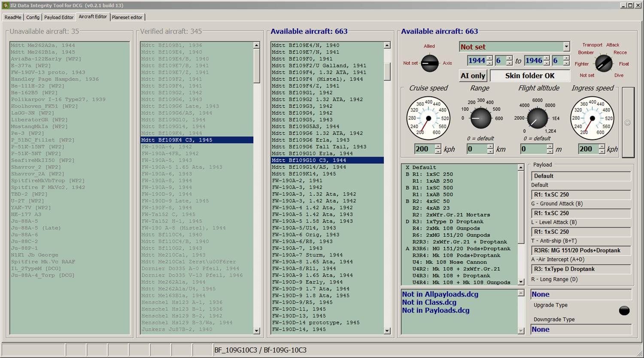Click the aircraft role selector knob
This screenshot has height=358, width=644.
[604, 64]
